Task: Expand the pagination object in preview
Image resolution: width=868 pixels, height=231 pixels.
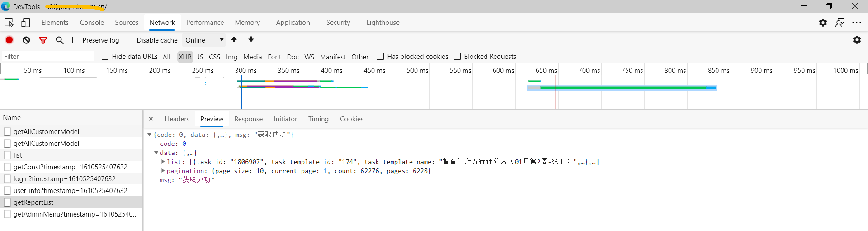Action: click(x=163, y=171)
